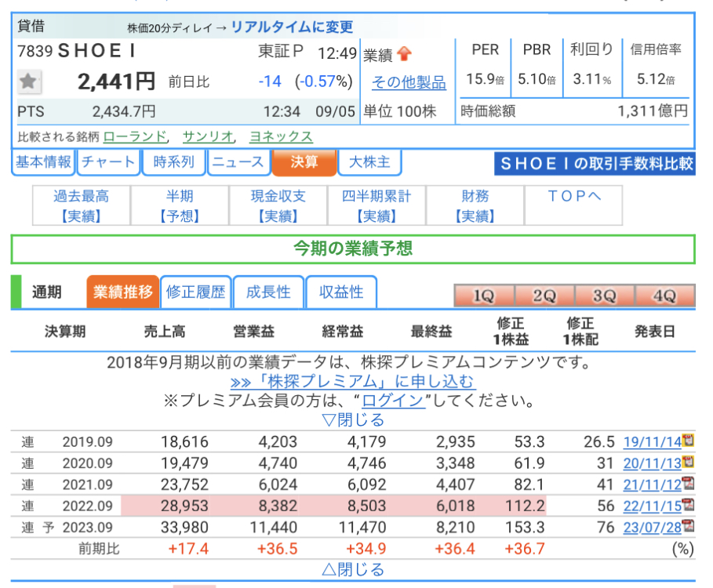Click PER value 15.9倍
Viewport: 713px width, 588px height.
486,79
